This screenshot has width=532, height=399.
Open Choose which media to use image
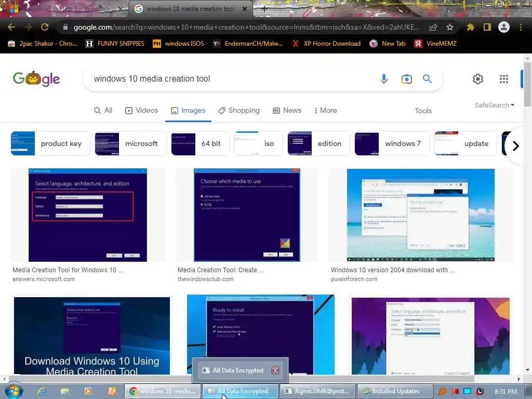point(247,215)
